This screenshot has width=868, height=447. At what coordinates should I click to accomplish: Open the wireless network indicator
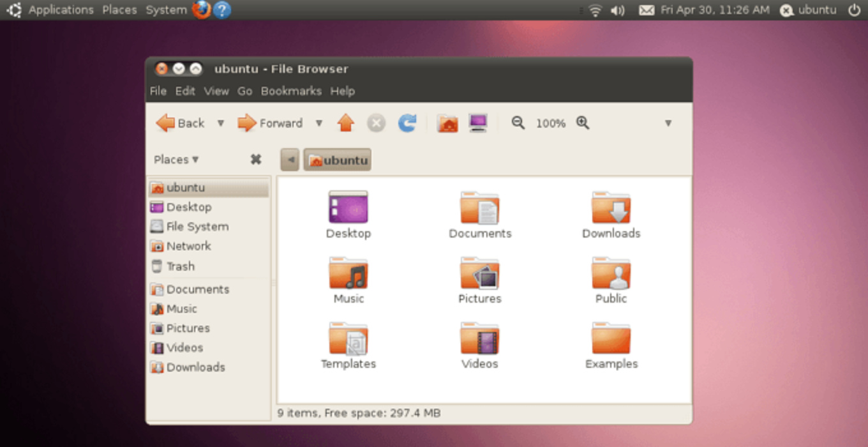[595, 10]
